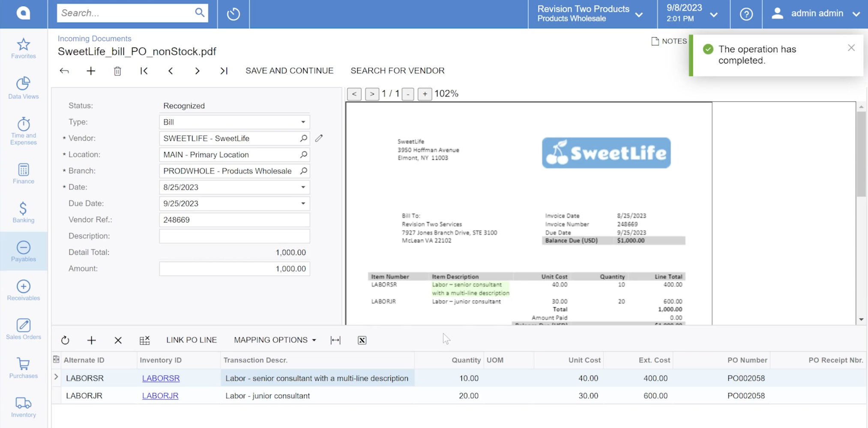Open the Receivables workspace
The height and width of the screenshot is (428, 868).
pyautogui.click(x=24, y=290)
